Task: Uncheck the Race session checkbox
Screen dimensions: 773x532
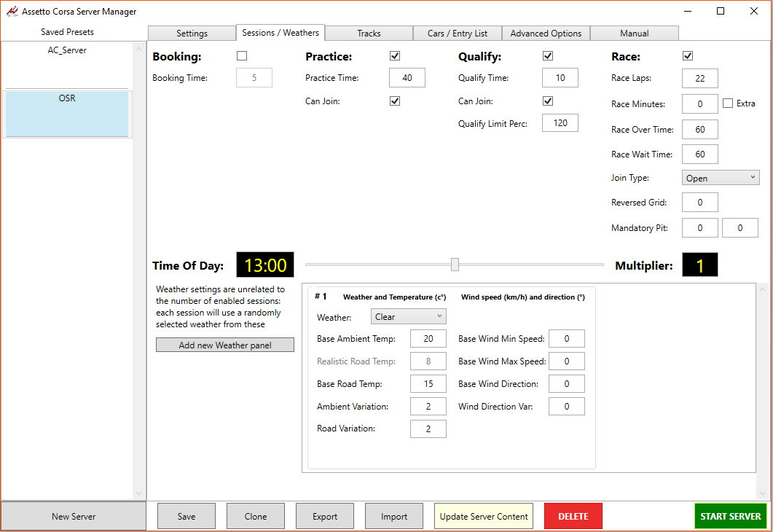Action: (x=687, y=55)
